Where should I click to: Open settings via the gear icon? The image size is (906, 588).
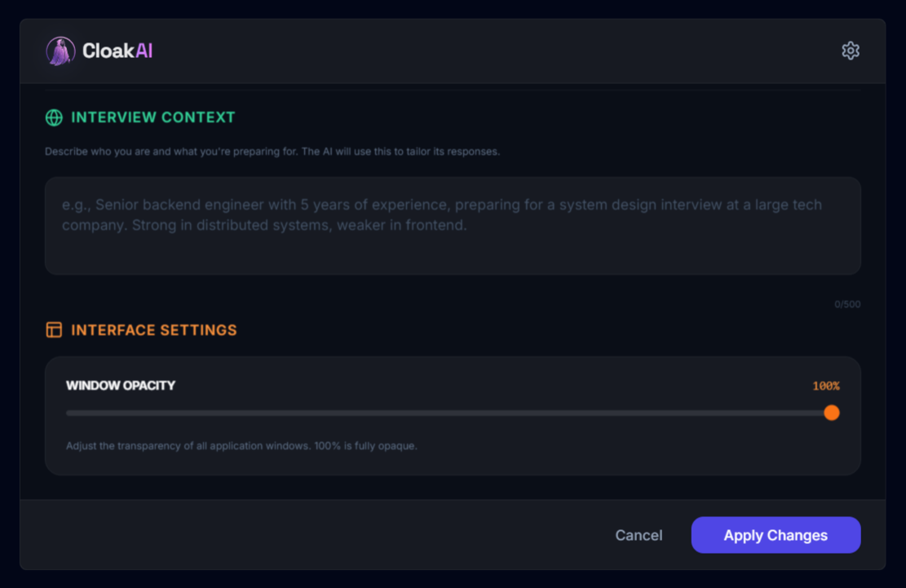click(851, 51)
